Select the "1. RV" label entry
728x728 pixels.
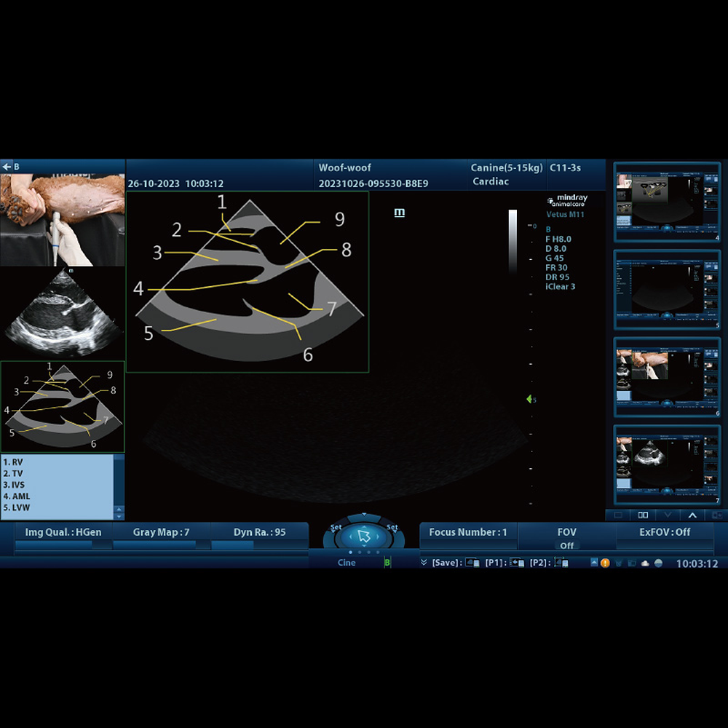coord(13,462)
